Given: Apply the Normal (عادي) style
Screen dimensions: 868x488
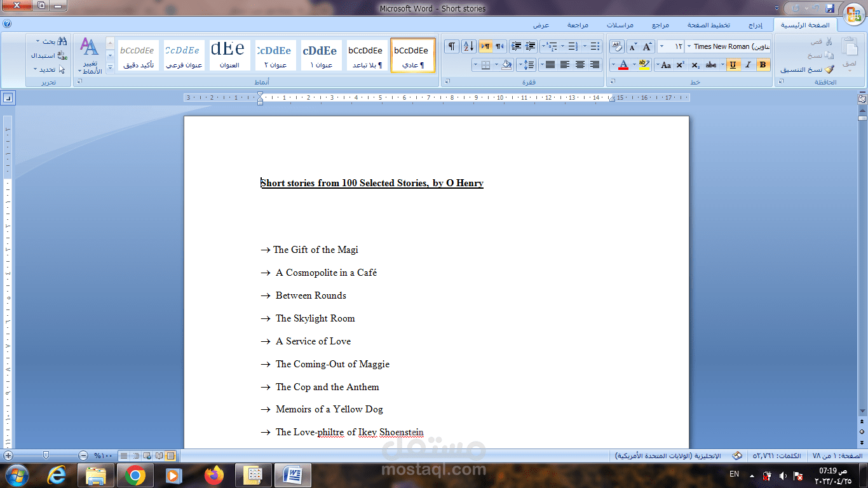Looking at the screenshot, I should point(413,56).
